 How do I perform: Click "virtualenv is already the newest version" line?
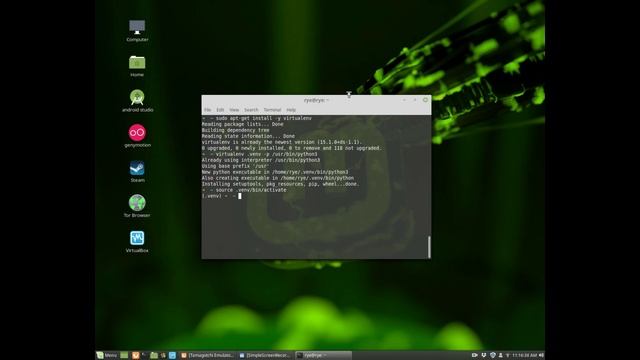coord(282,142)
